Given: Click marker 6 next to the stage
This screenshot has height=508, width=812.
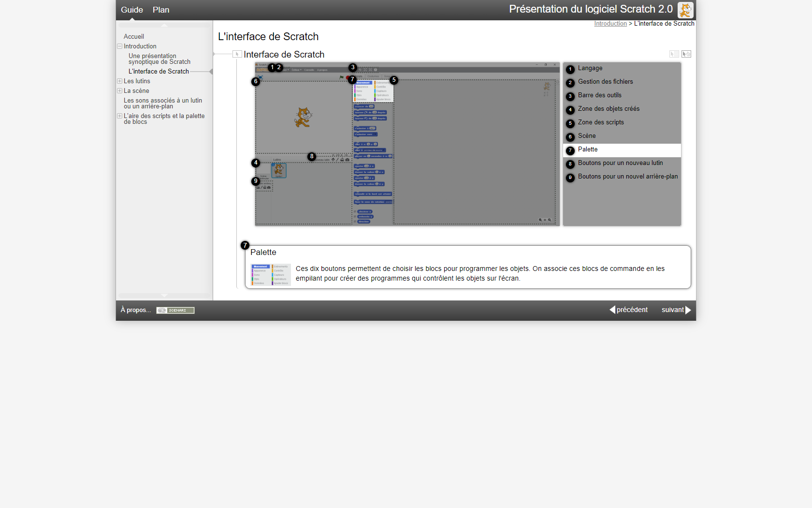Looking at the screenshot, I should [256, 81].
